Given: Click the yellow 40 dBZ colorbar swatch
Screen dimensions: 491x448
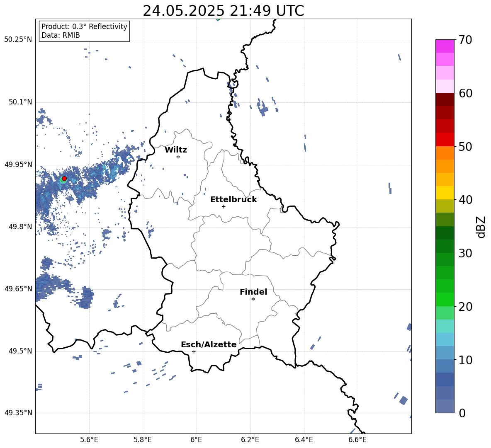Looking at the screenshot, I should pos(445,193).
